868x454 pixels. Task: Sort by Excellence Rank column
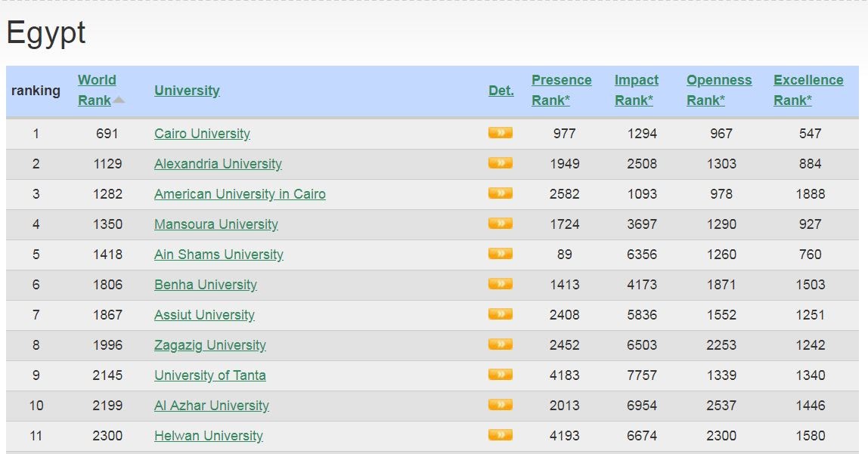808,90
